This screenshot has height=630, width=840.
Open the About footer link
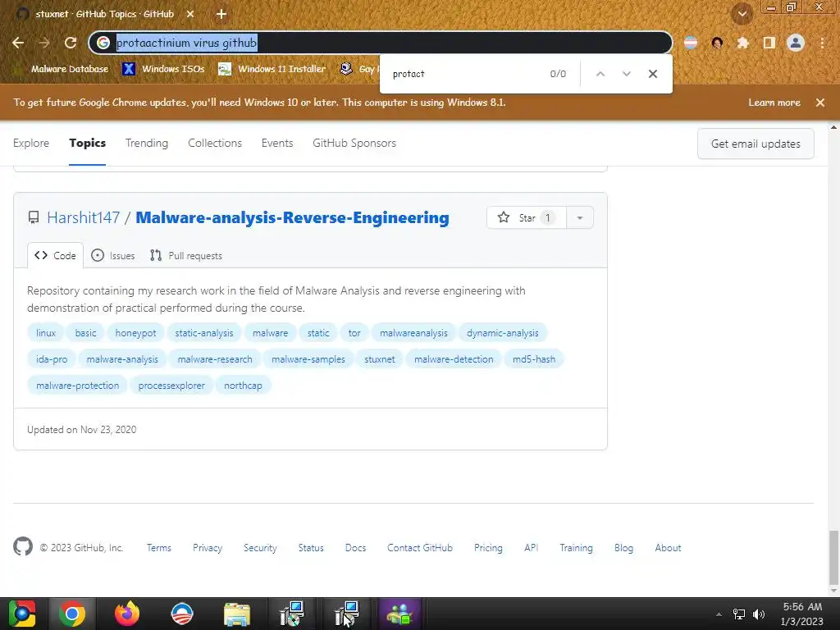pyautogui.click(x=668, y=547)
